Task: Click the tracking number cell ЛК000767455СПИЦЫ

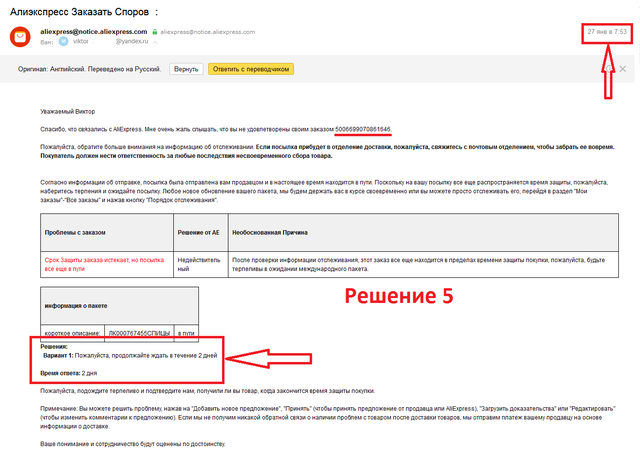Action: click(139, 333)
